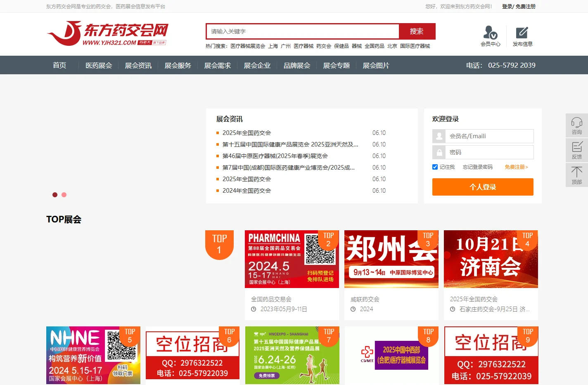Select the second carousel dot indicator

click(64, 195)
